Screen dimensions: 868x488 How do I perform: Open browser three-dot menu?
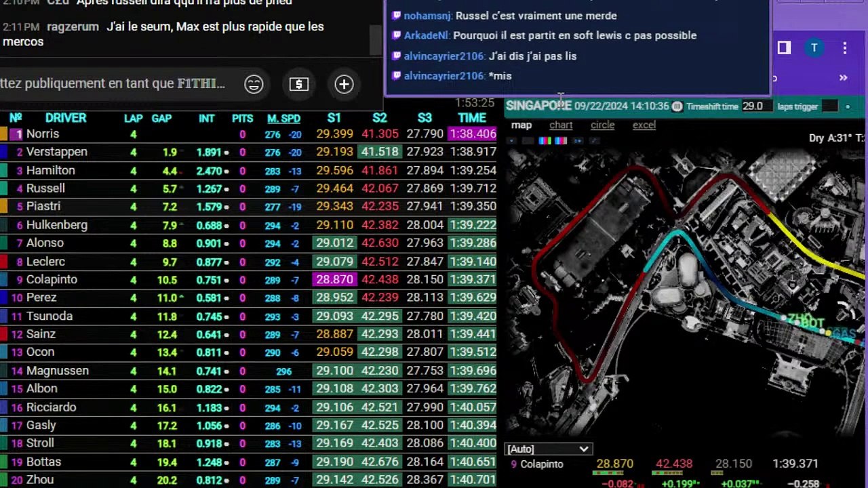tap(844, 47)
